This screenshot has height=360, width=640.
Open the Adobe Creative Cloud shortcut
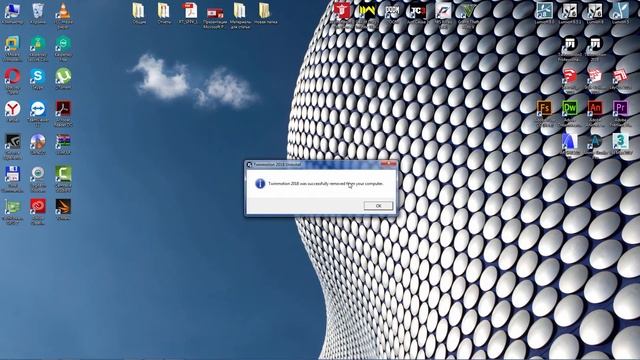point(38,211)
